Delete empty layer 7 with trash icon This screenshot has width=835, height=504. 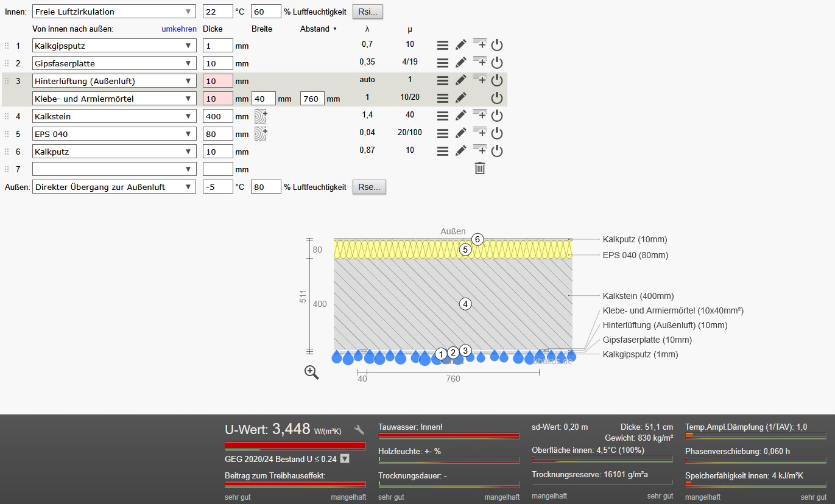(480, 169)
